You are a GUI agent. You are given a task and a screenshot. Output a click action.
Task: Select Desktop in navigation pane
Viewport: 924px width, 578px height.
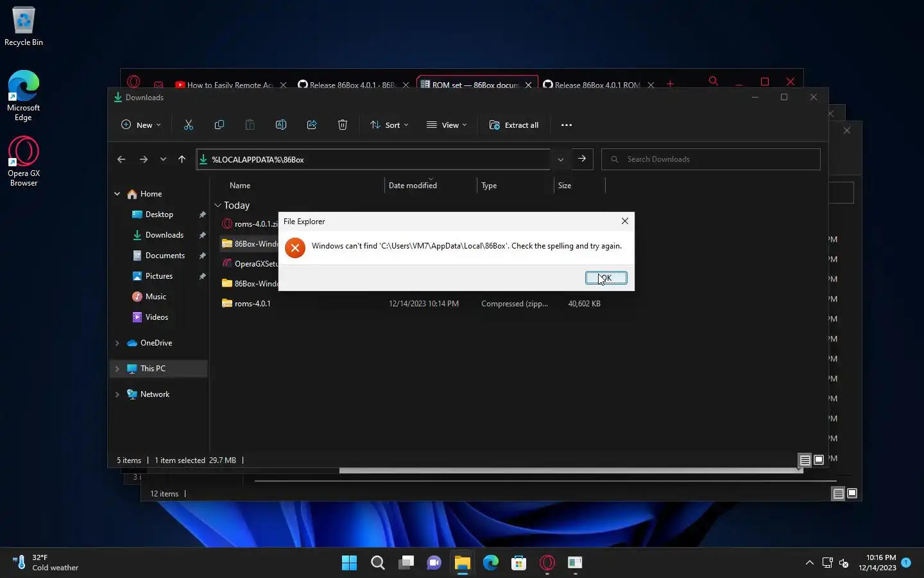(158, 215)
